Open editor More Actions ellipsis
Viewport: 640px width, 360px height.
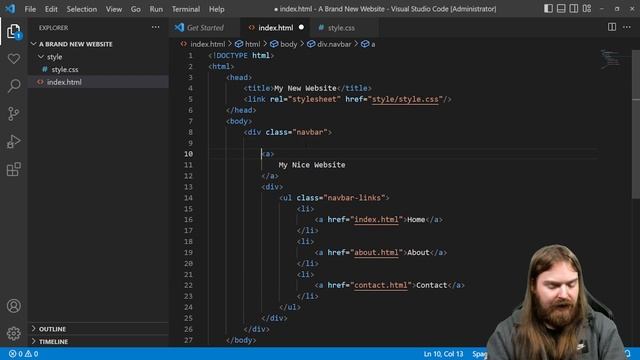[x=627, y=27]
